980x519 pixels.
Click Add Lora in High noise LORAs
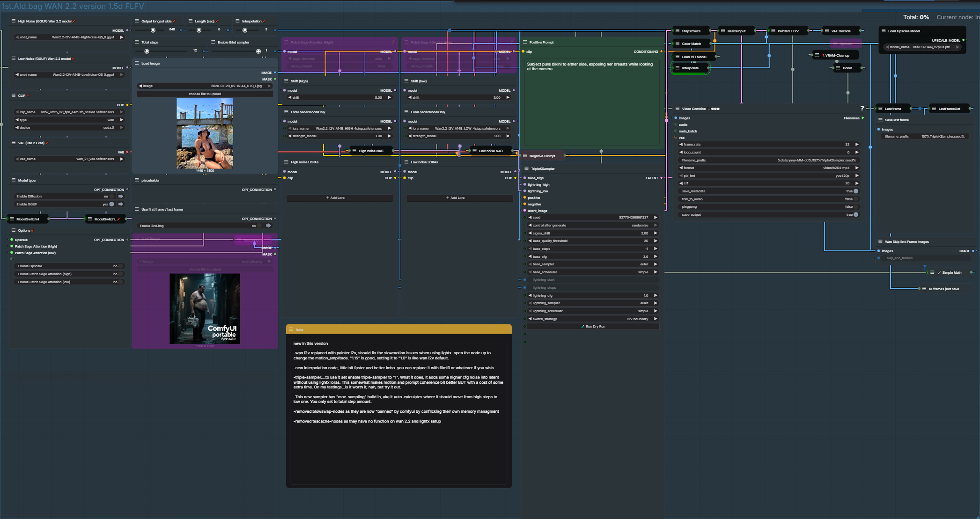click(x=335, y=198)
